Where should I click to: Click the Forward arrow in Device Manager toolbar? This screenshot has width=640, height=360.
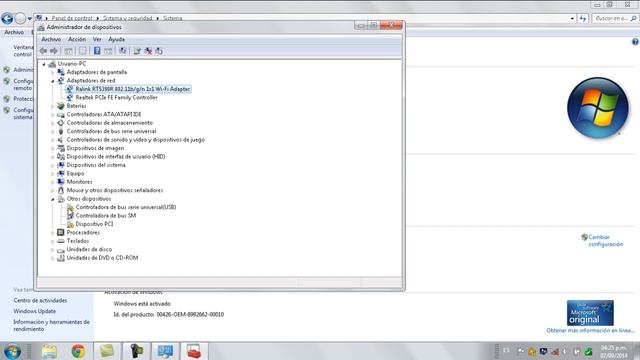click(53, 51)
